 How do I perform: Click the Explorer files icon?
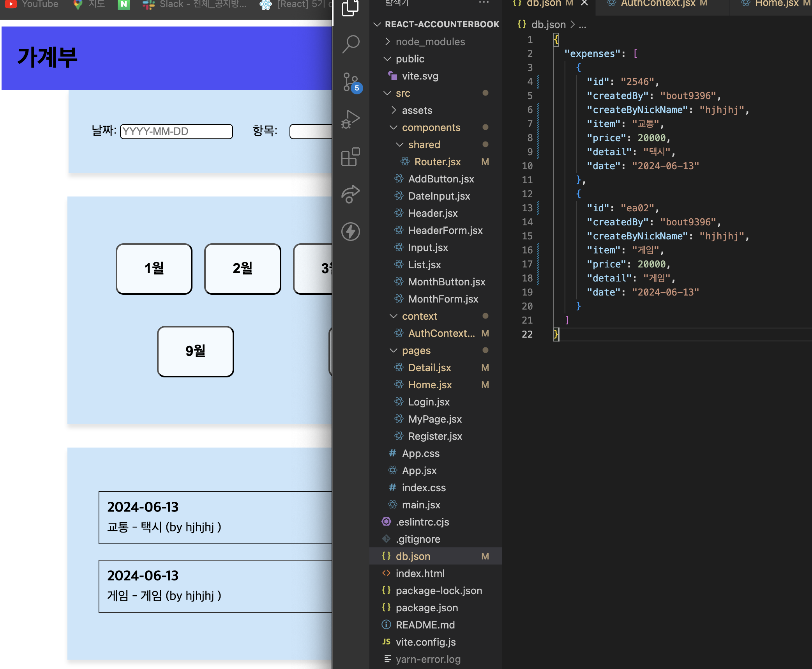tap(351, 8)
